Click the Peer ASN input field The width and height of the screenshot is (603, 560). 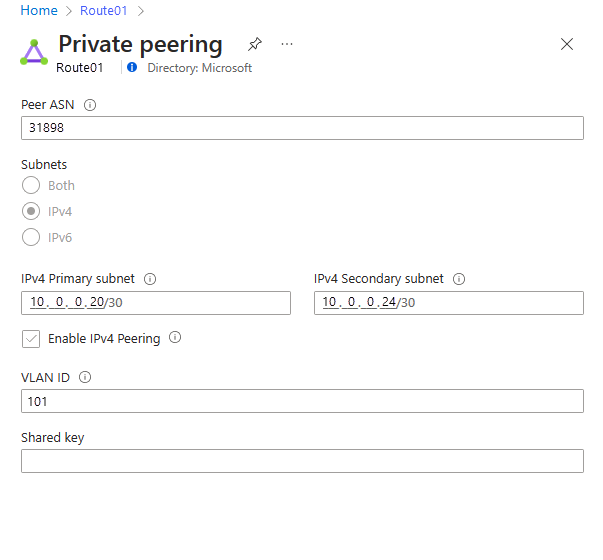tap(302, 128)
